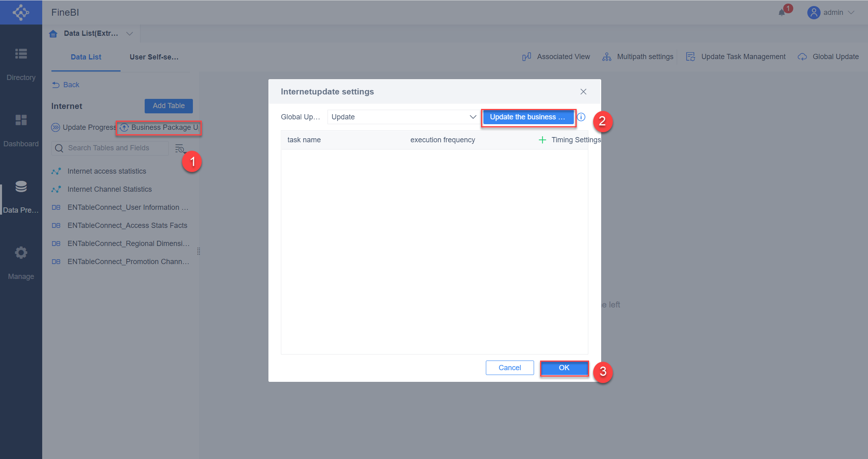Open the Data Preparation sidebar icon
868x459 pixels.
tap(21, 186)
